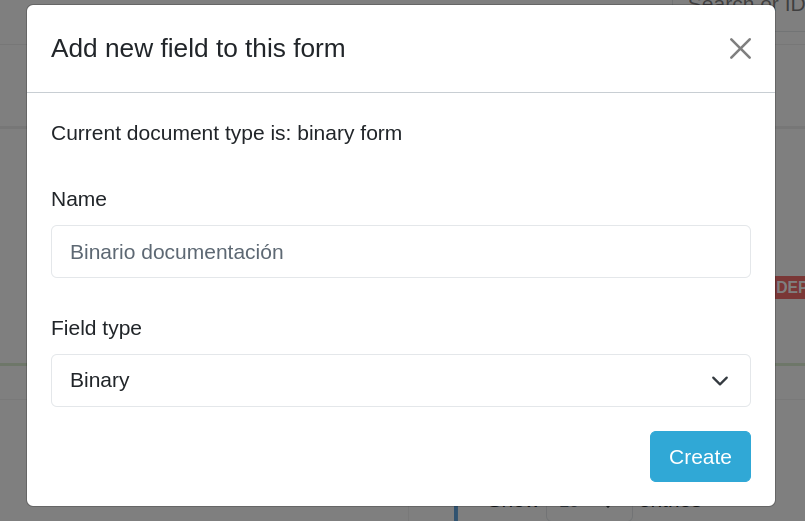Click the "Field type" label
The height and width of the screenshot is (521, 805).
coord(96,328)
